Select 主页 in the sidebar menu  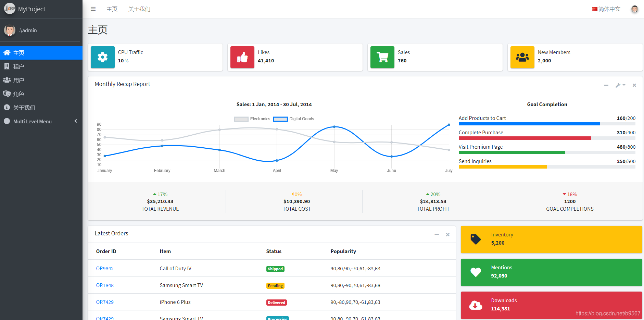click(41, 53)
